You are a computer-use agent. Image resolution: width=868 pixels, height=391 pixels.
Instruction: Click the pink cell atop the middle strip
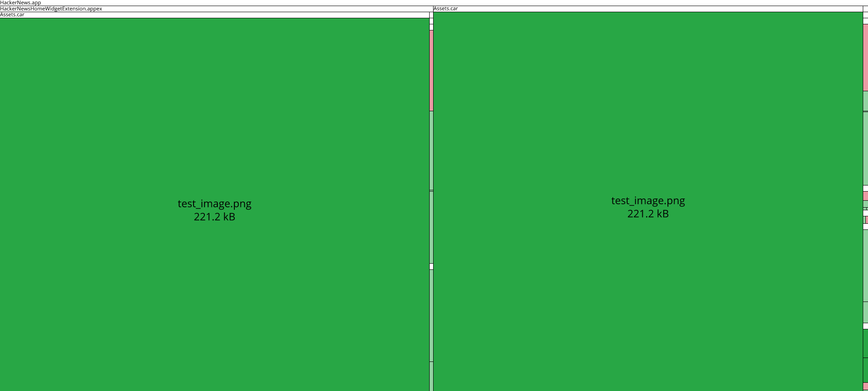[x=431, y=70]
